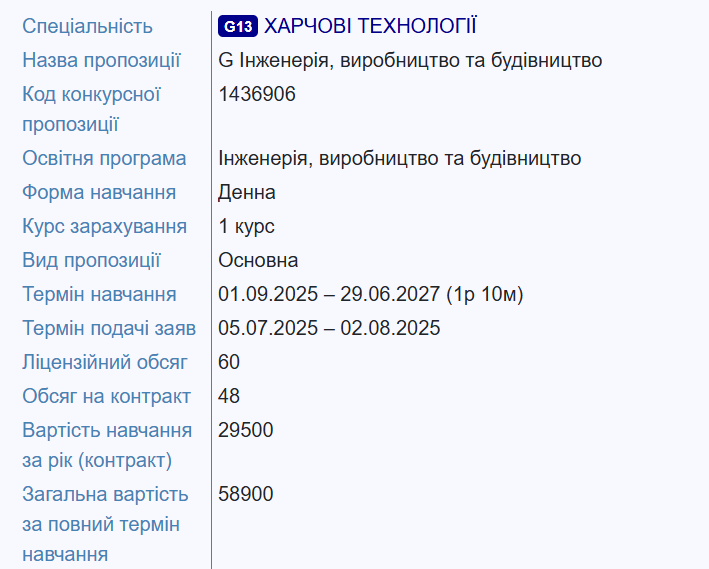The image size is (709, 569).
Task: Click the 1 курс enrollment value
Action: pos(246,226)
